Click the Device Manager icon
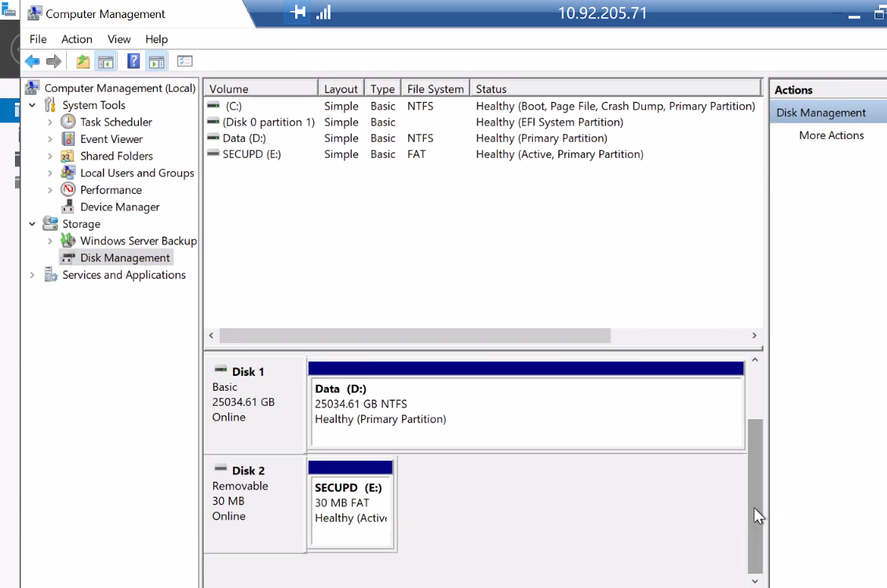 point(68,206)
